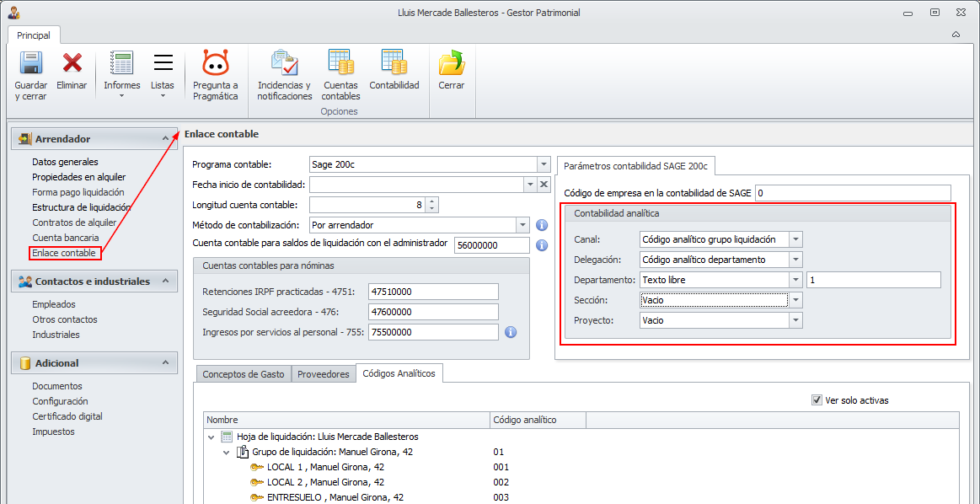Click the red Eliminar delete icon
Image resolution: width=980 pixels, height=504 pixels.
[72, 64]
